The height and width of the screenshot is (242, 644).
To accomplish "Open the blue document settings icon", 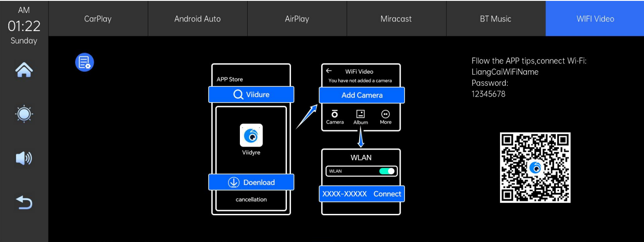I will click(84, 62).
